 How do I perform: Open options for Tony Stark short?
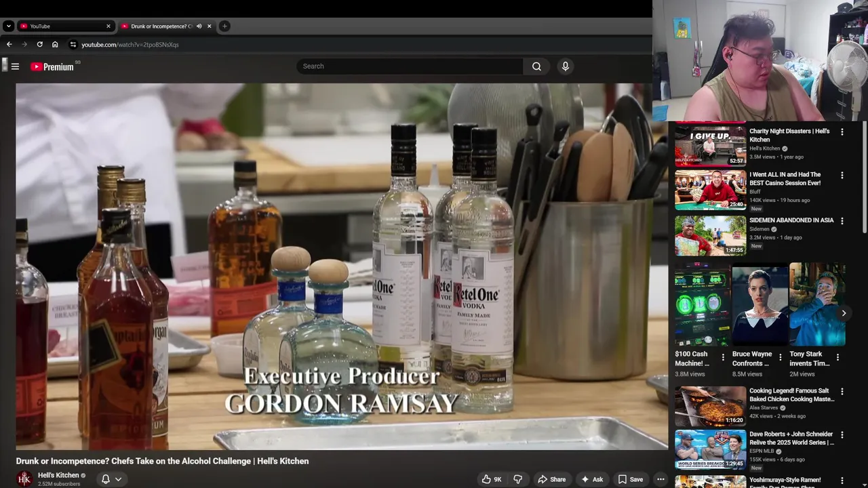point(837,357)
